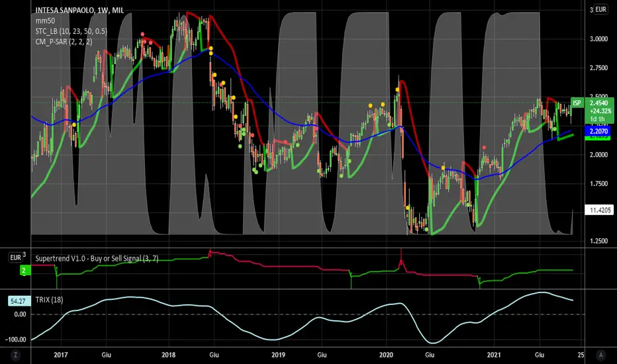Click the ISP symbol price tag
617x364 pixels.
click(577, 103)
